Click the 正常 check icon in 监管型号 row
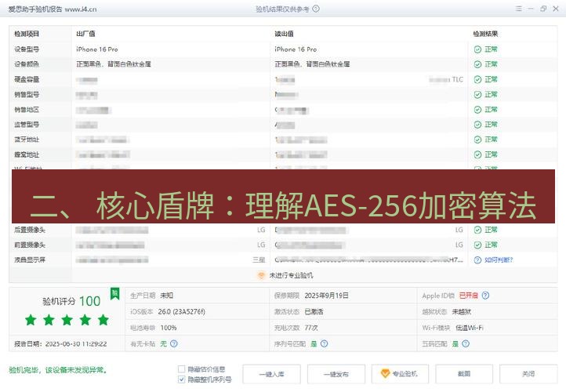The width and height of the screenshot is (566, 392). tap(477, 125)
